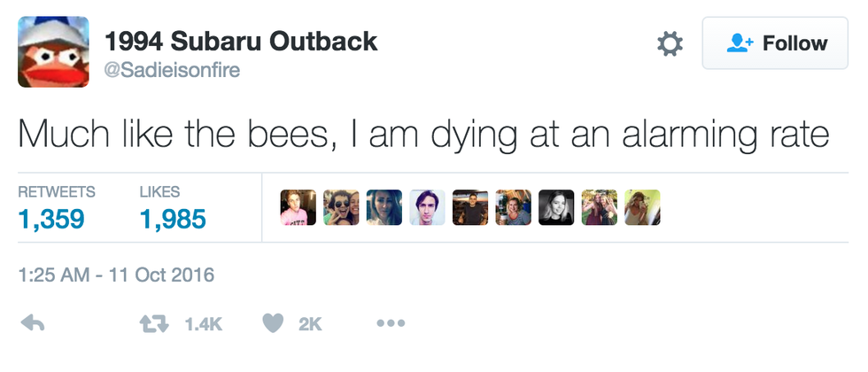The image size is (868, 372).
Task: Open the last liker avatar in the row
Action: pos(642,207)
